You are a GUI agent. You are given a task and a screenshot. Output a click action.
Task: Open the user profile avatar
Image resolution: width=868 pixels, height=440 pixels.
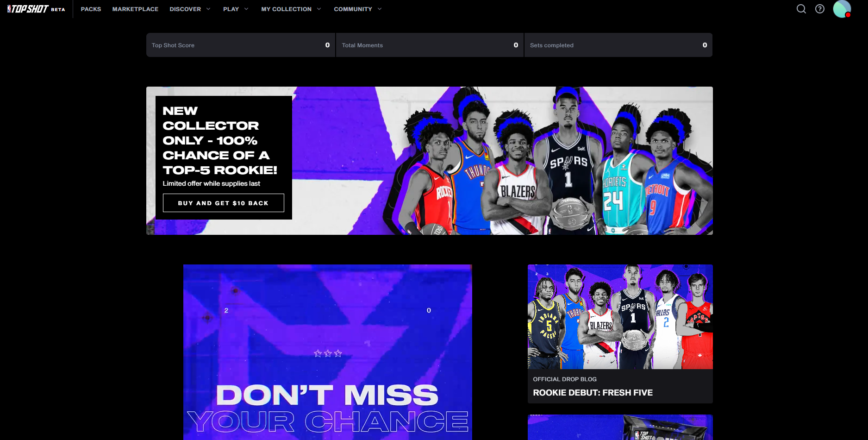(x=842, y=9)
